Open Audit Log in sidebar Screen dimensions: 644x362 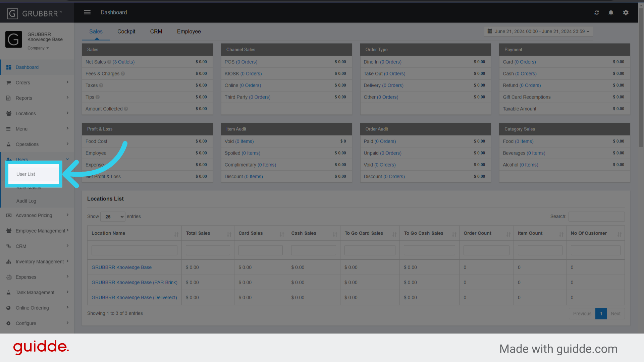26,201
